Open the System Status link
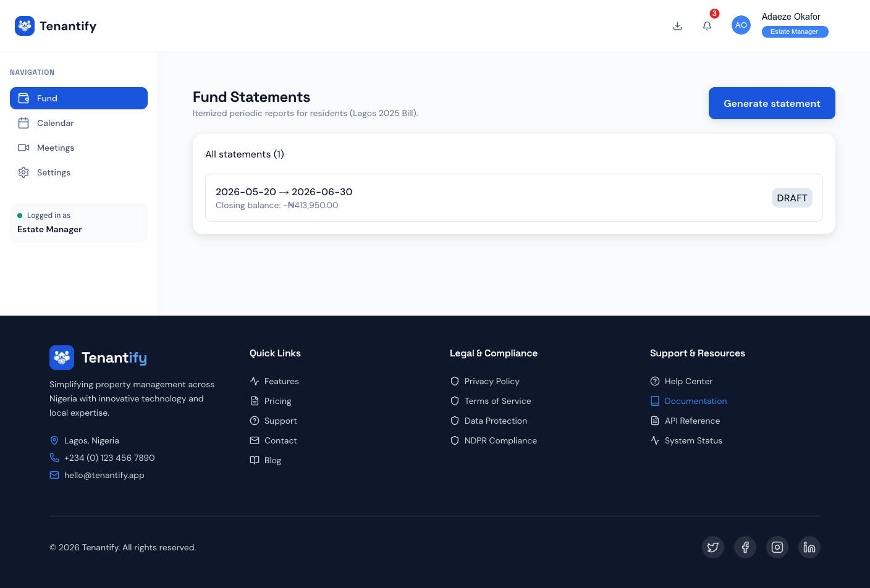The image size is (870, 588). (693, 440)
